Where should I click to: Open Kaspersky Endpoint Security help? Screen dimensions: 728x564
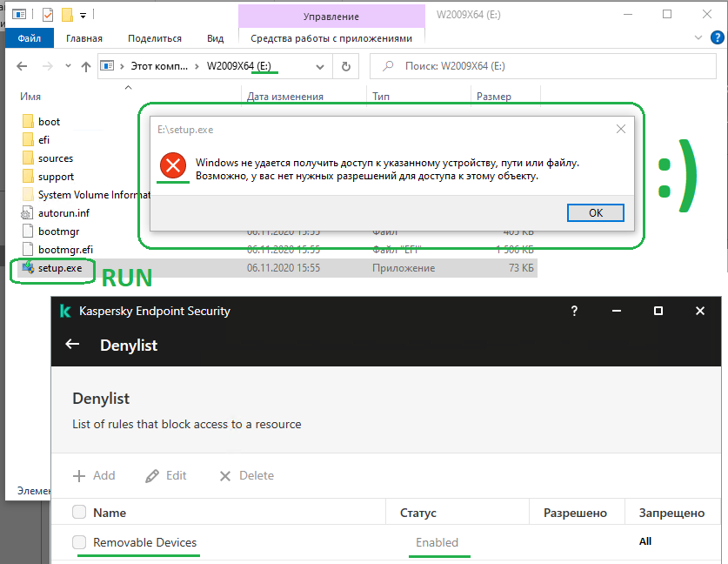point(574,311)
